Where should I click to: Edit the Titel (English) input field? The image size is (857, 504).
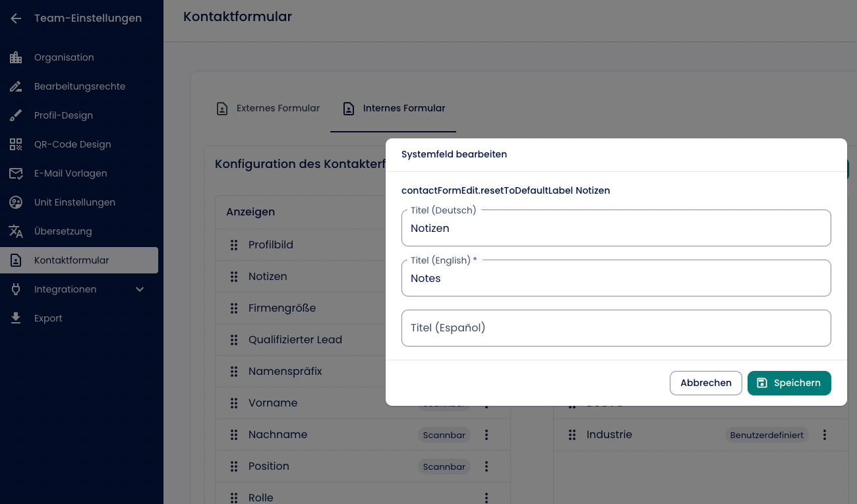(x=616, y=278)
